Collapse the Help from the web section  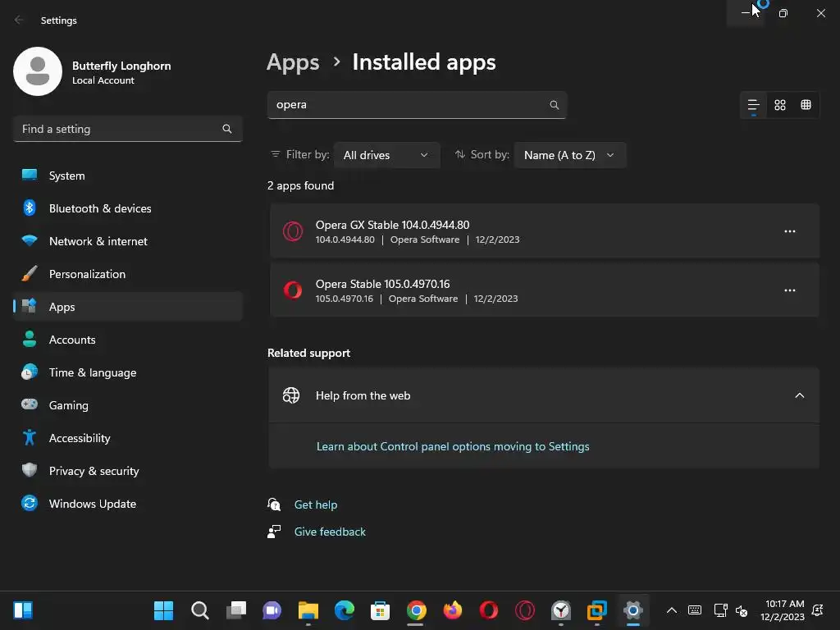coord(799,395)
